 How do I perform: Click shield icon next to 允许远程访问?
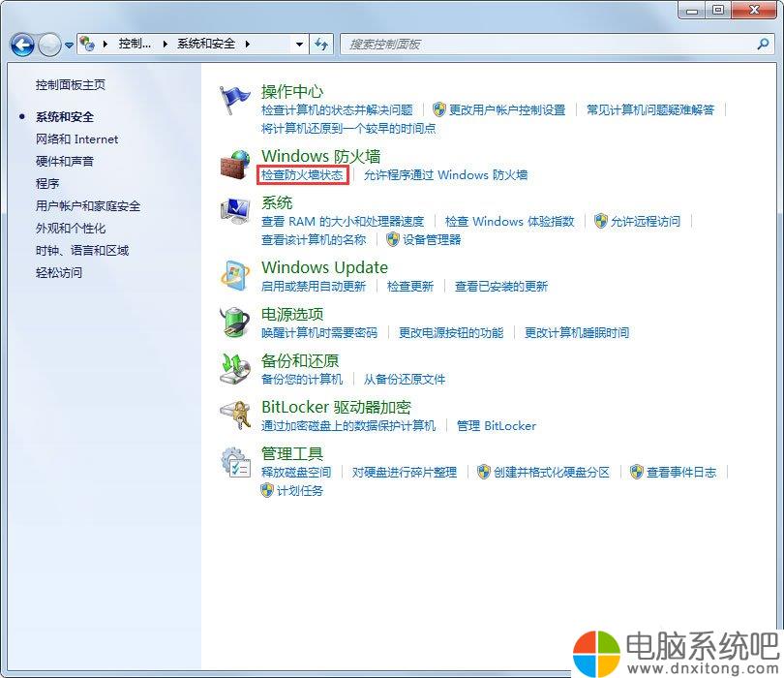coord(600,221)
